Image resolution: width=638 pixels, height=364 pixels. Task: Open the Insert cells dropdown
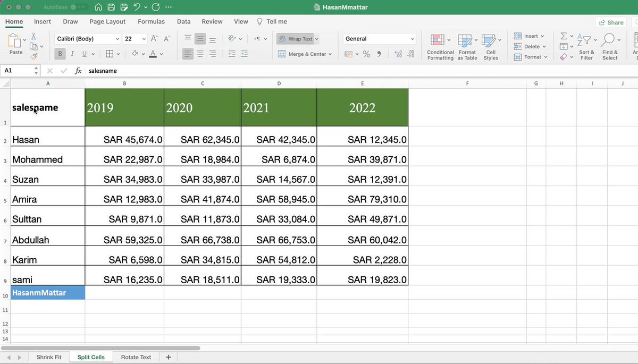pos(528,36)
